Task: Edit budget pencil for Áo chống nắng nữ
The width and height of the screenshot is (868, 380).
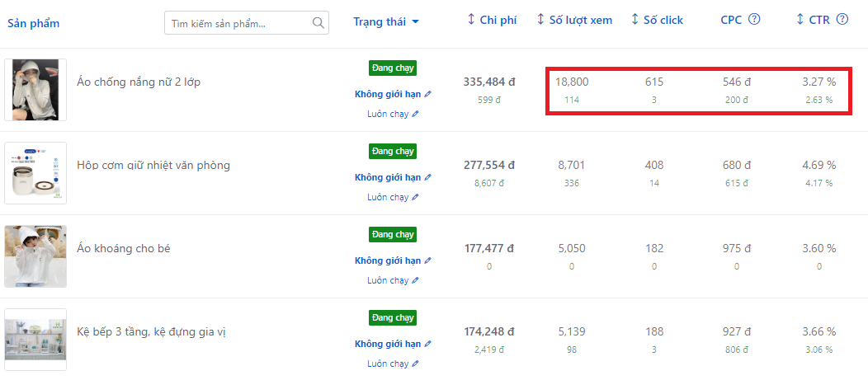Action: point(427,94)
